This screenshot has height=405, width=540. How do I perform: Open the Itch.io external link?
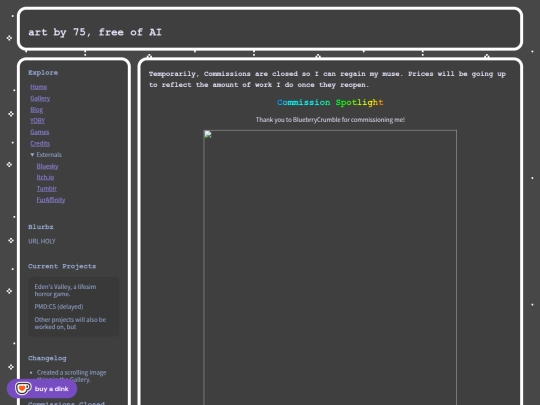point(45,177)
